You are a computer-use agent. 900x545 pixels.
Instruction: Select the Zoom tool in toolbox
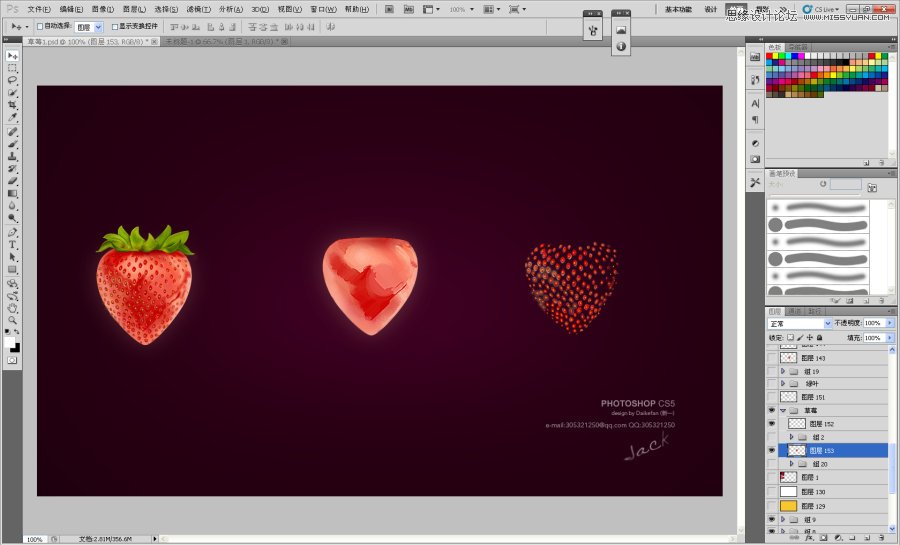(x=13, y=320)
